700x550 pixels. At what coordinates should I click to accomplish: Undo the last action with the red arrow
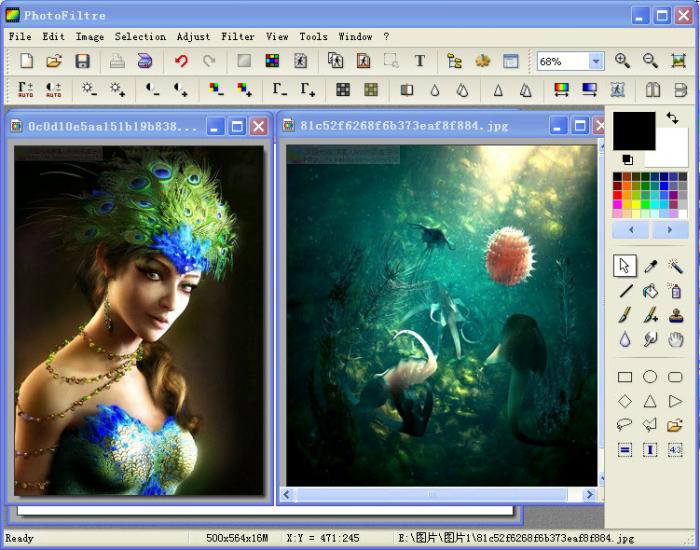pyautogui.click(x=181, y=61)
